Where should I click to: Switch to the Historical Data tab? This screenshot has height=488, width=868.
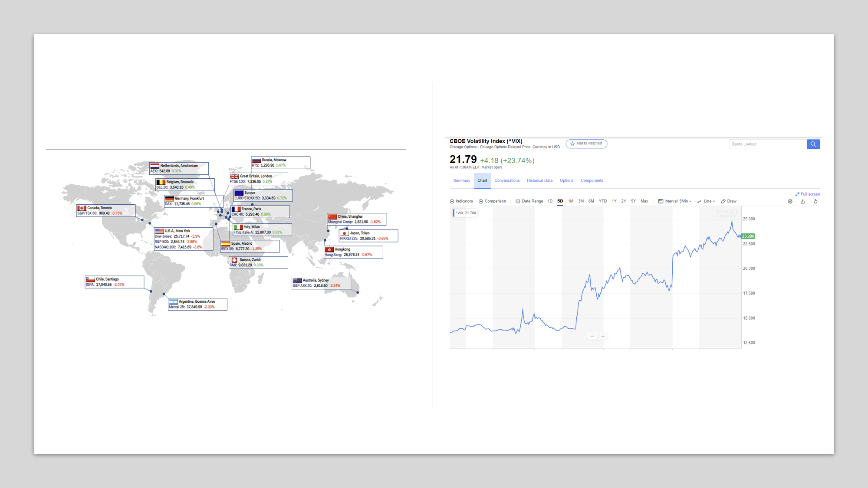tap(539, 180)
